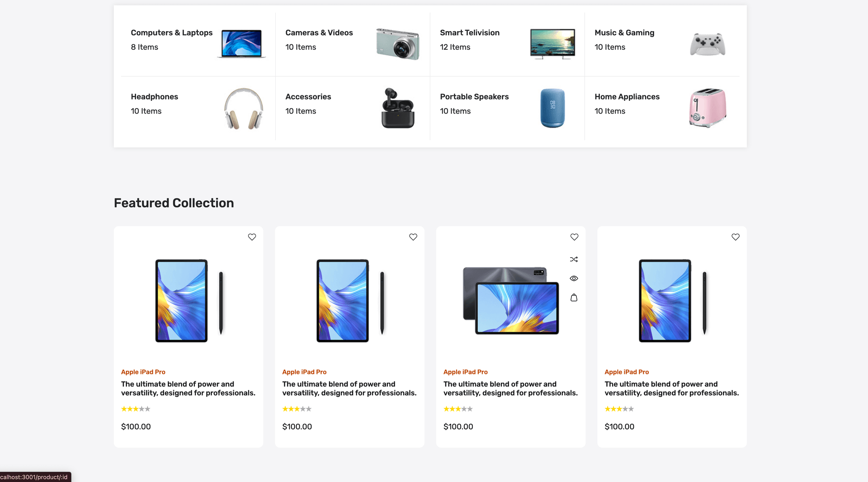Click the star rating on first product
868x482 pixels.
pos(136,409)
